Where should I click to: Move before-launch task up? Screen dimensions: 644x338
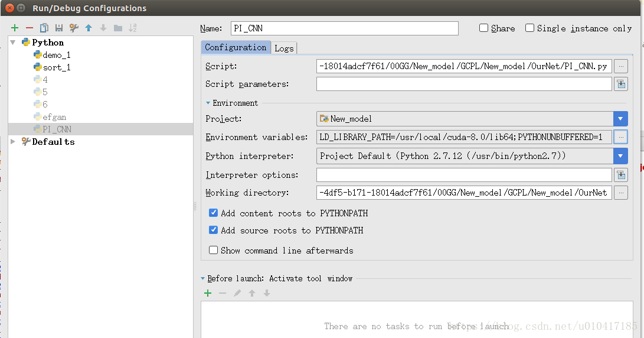tap(252, 293)
